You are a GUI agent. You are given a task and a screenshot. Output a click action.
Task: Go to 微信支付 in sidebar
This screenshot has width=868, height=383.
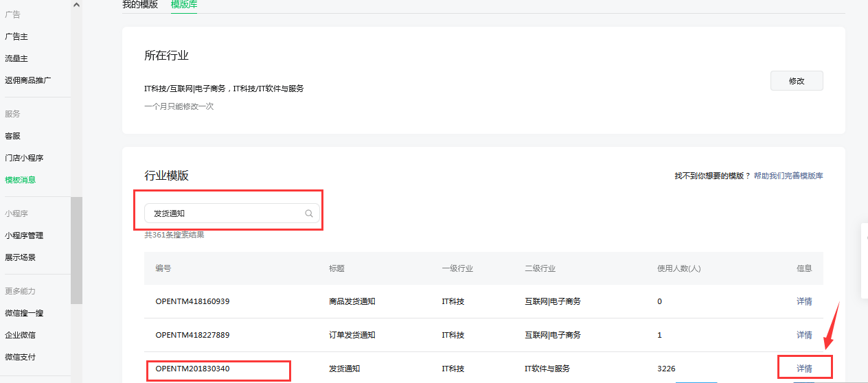(x=21, y=357)
